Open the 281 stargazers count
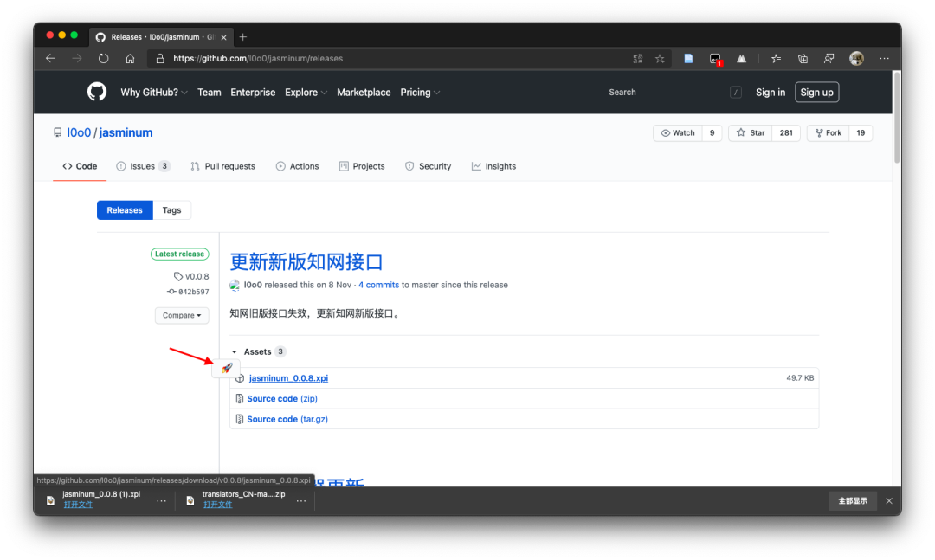The image size is (935, 560). coord(786,133)
